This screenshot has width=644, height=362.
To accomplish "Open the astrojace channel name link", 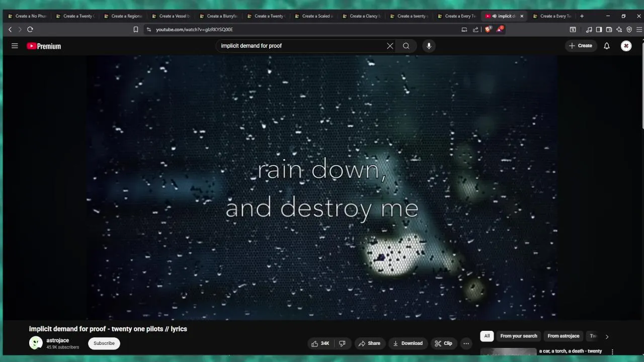I will (x=58, y=340).
